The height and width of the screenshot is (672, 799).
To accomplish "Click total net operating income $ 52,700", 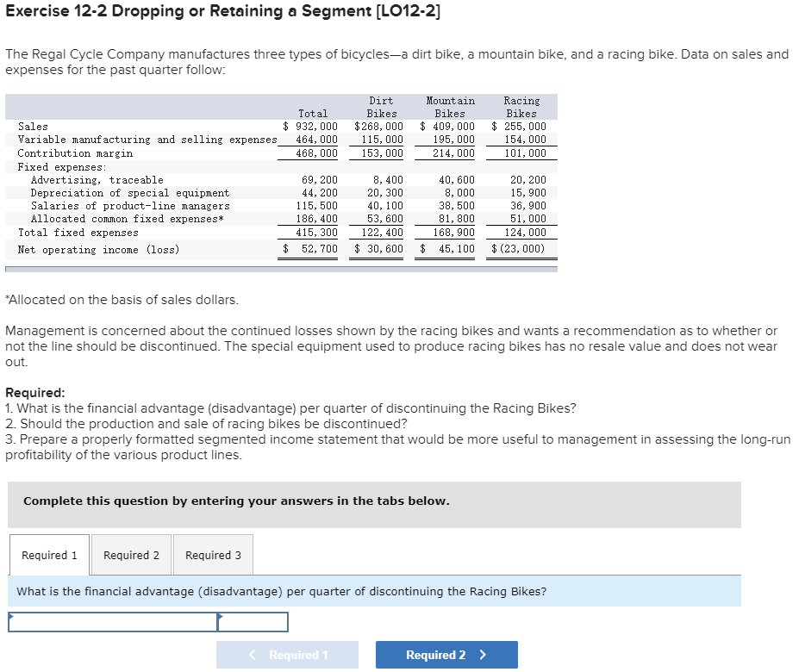I will point(310,249).
